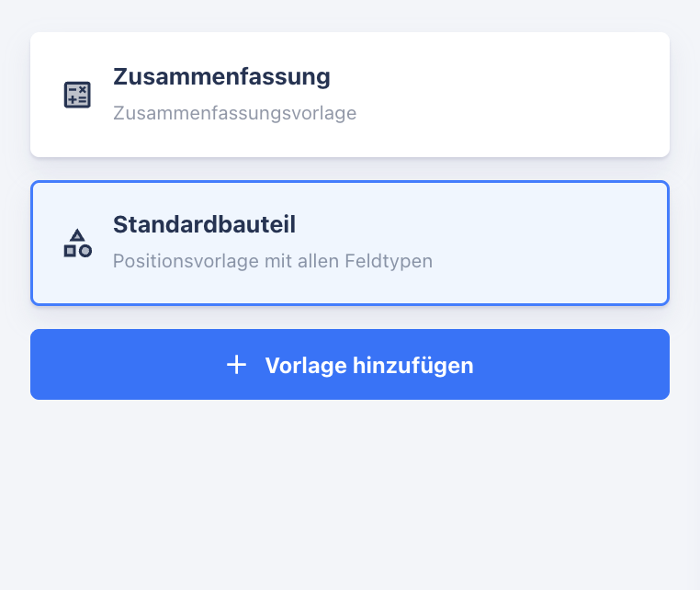The height and width of the screenshot is (590, 700).
Task: Choose the position template list entry
Action: click(x=349, y=243)
